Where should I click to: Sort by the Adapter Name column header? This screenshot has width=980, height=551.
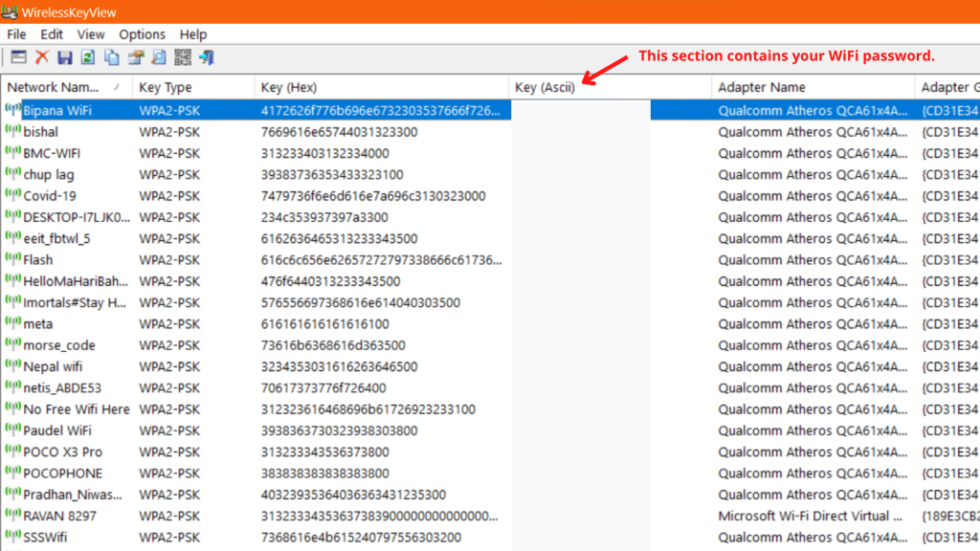(813, 87)
